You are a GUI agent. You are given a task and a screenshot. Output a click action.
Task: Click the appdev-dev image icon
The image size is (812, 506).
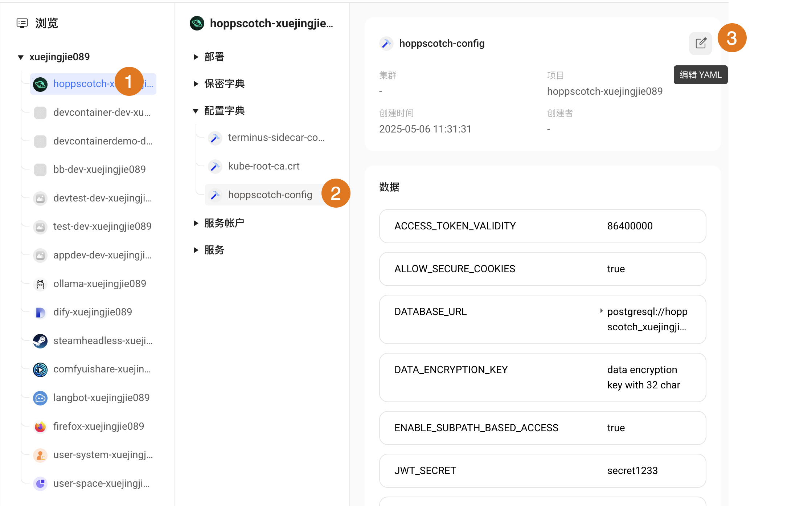click(x=40, y=255)
